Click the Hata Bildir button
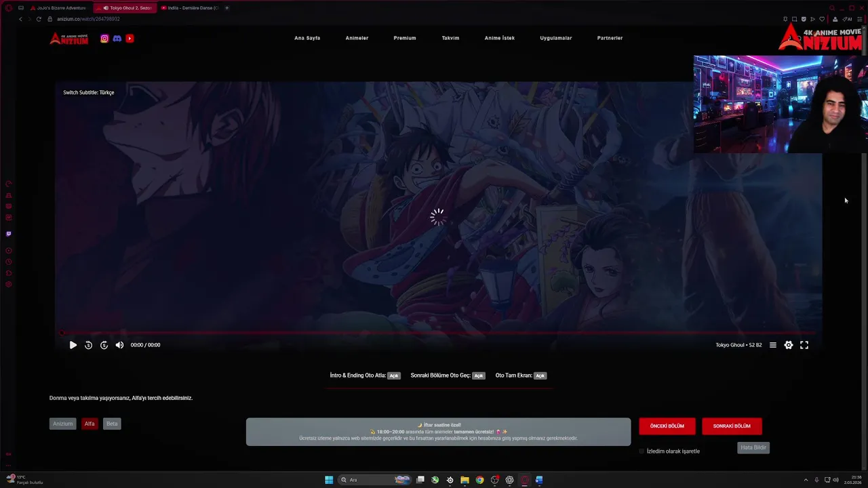 [x=753, y=447]
